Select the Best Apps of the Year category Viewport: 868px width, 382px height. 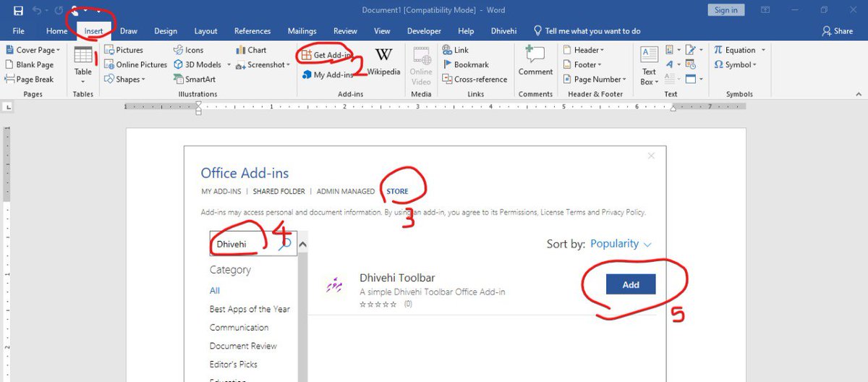(x=250, y=309)
